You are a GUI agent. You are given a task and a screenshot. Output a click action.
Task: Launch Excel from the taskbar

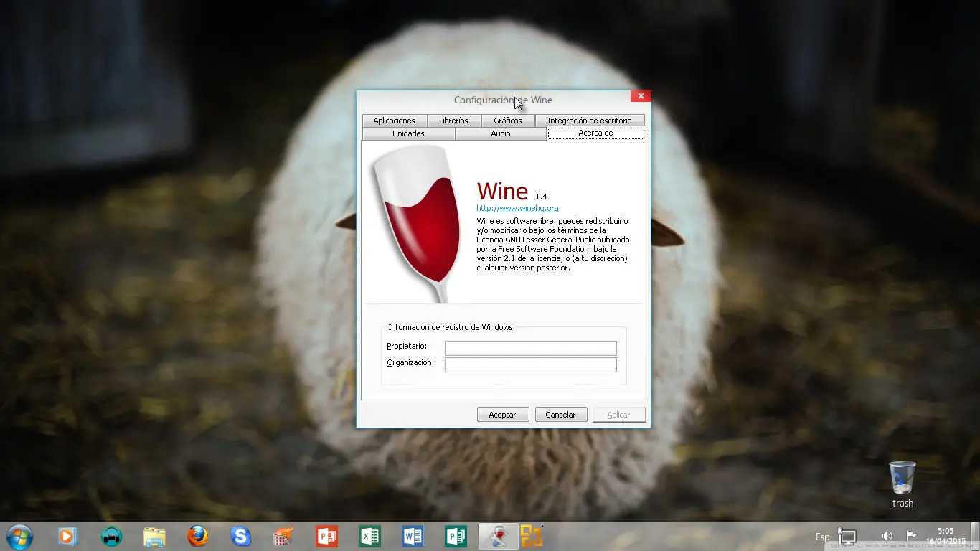(x=369, y=536)
